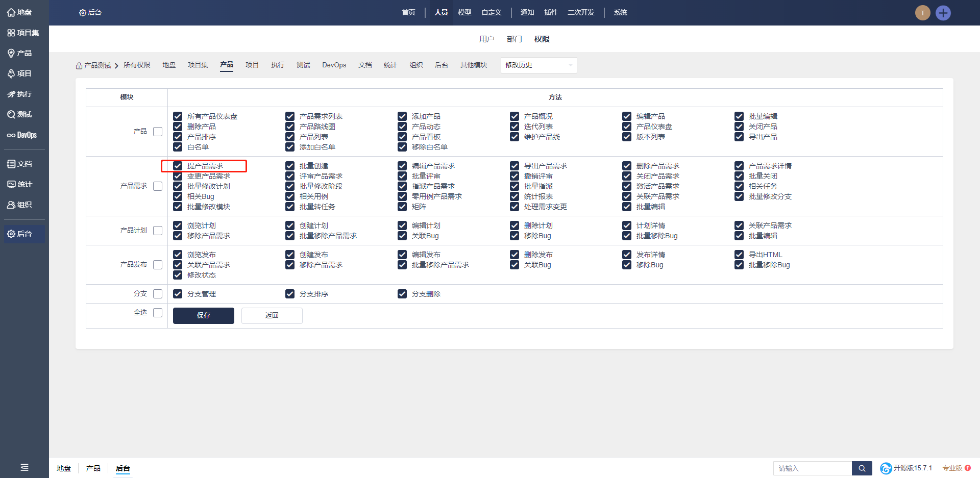Image resolution: width=980 pixels, height=478 pixels.
Task: Check the 全选 checkbox
Action: 158,313
